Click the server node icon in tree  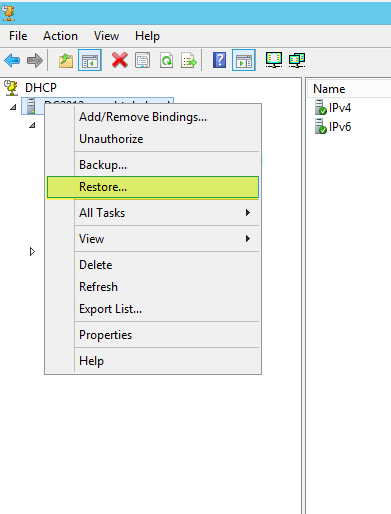click(31, 106)
